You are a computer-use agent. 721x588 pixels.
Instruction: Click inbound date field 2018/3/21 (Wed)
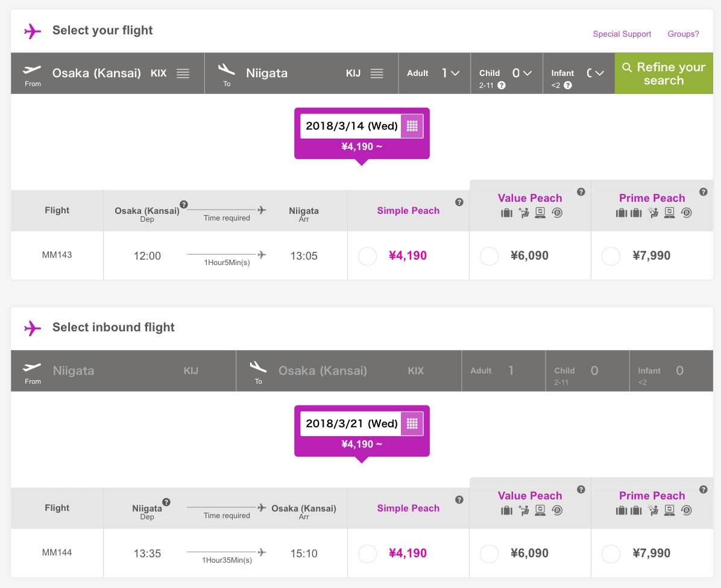(351, 424)
